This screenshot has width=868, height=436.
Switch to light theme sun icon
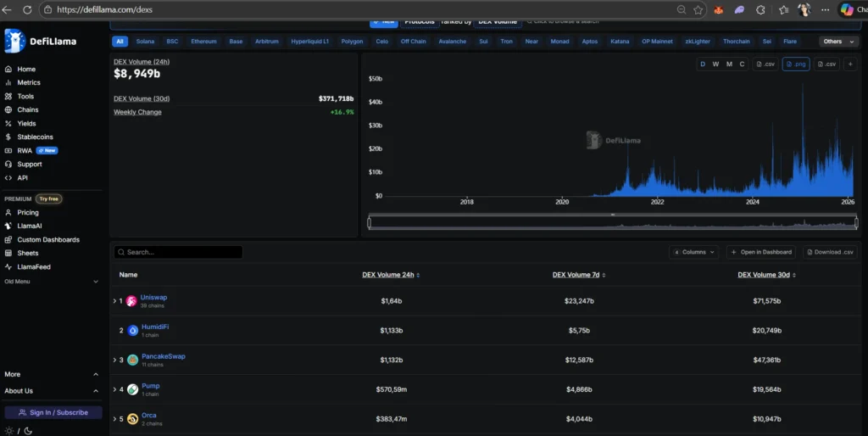pos(8,431)
